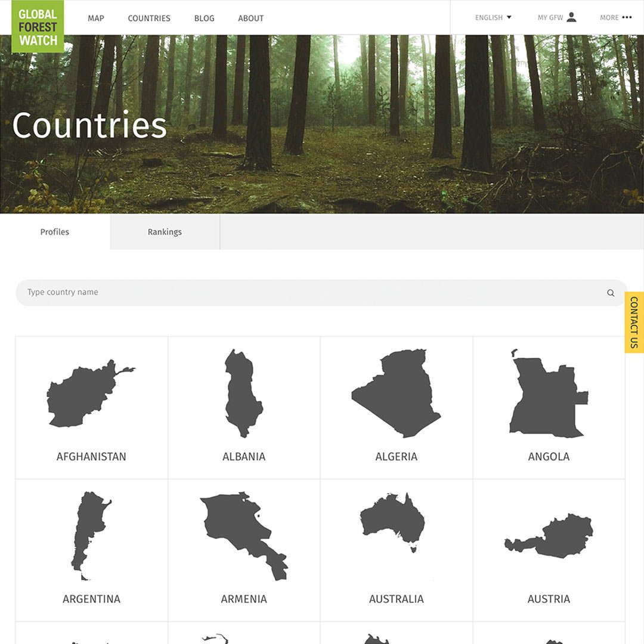Screen dimensions: 644x644
Task: Select the Profiles tab
Action: [55, 231]
